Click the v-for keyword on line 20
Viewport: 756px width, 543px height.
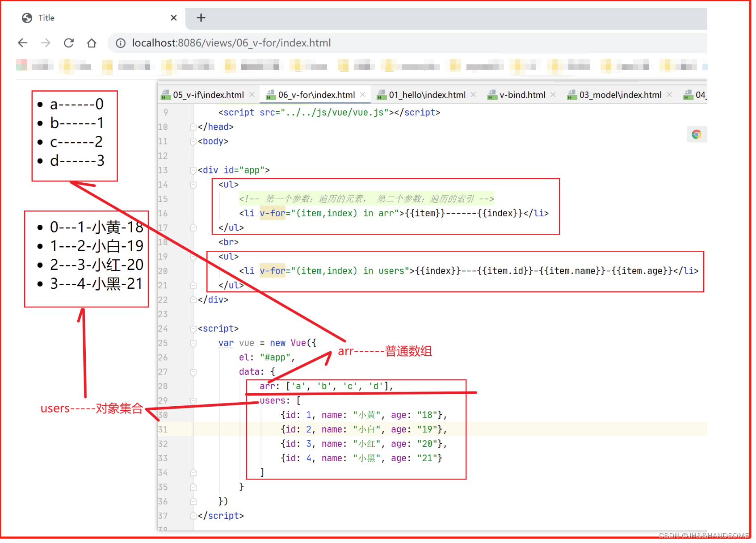coord(273,271)
